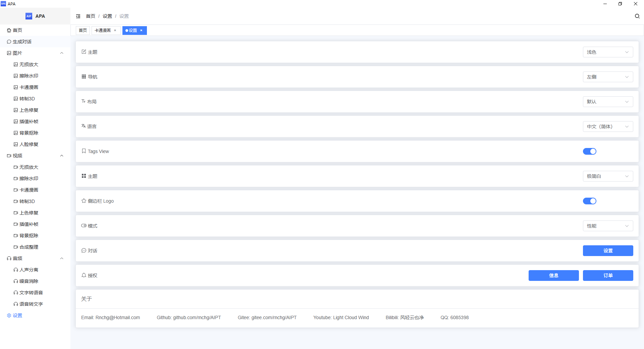
Task: Open the 模式 dropdown showing 性能
Action: (x=608, y=226)
